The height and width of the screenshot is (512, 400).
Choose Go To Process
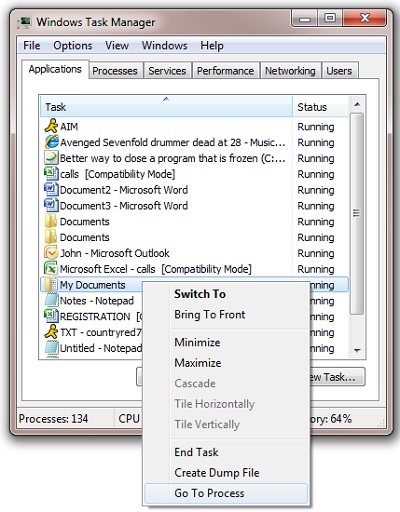point(226,493)
